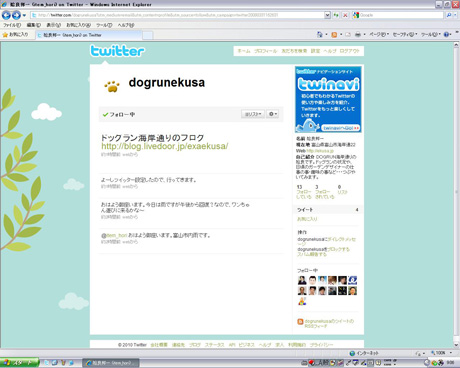Click the browser Back arrow button
Screen dimensions: 460x368
coord(6,15)
